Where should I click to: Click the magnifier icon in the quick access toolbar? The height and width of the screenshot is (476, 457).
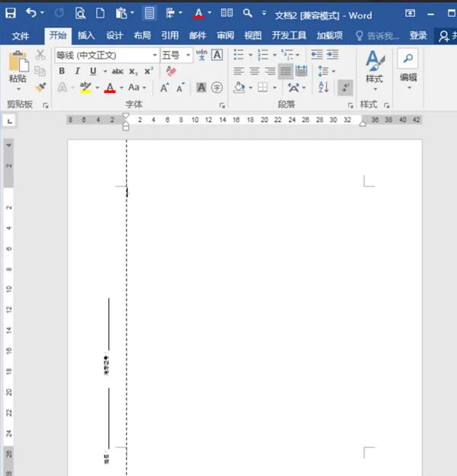248,13
